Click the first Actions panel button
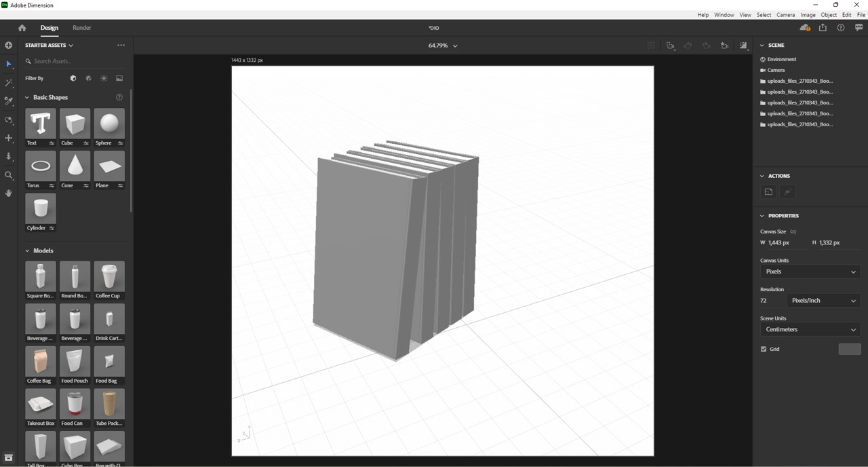 [x=768, y=192]
